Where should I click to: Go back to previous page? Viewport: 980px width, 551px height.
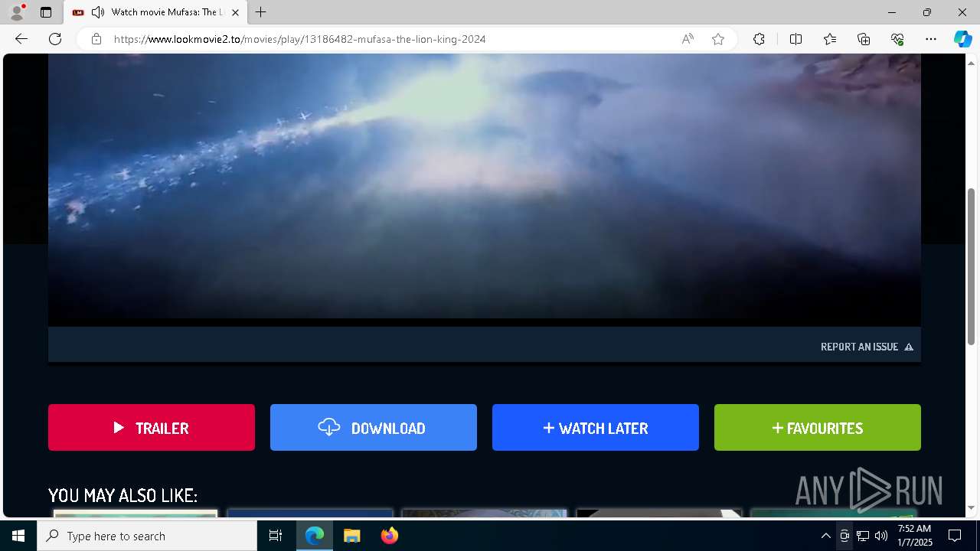click(21, 39)
